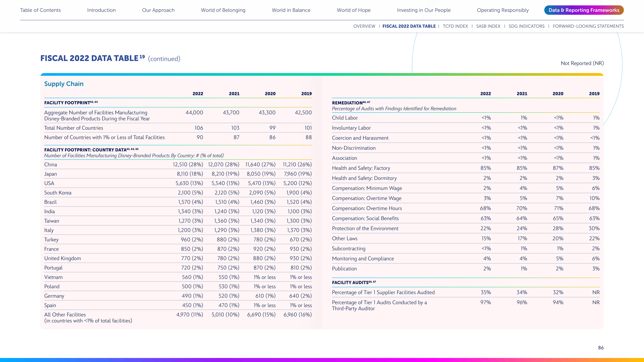644x362 pixels.
Task: Select Health and Safety: Dormitory label
Action: point(364,178)
